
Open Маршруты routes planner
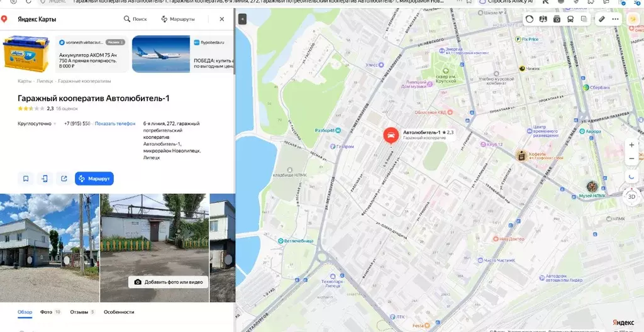tap(178, 19)
